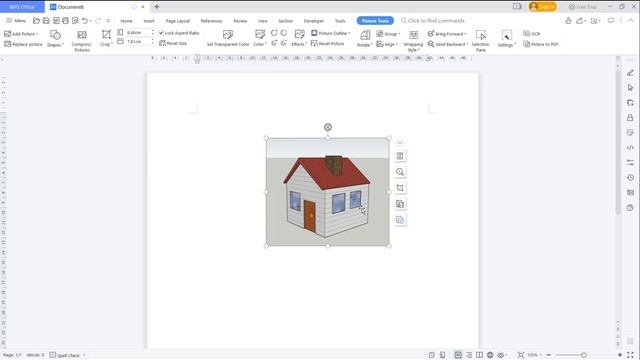
Task: Click the Undo arrow icon
Action: [85, 20]
